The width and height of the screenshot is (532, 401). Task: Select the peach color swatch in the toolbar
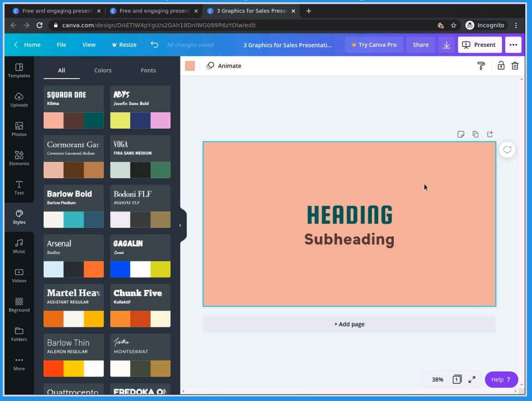[x=190, y=65]
